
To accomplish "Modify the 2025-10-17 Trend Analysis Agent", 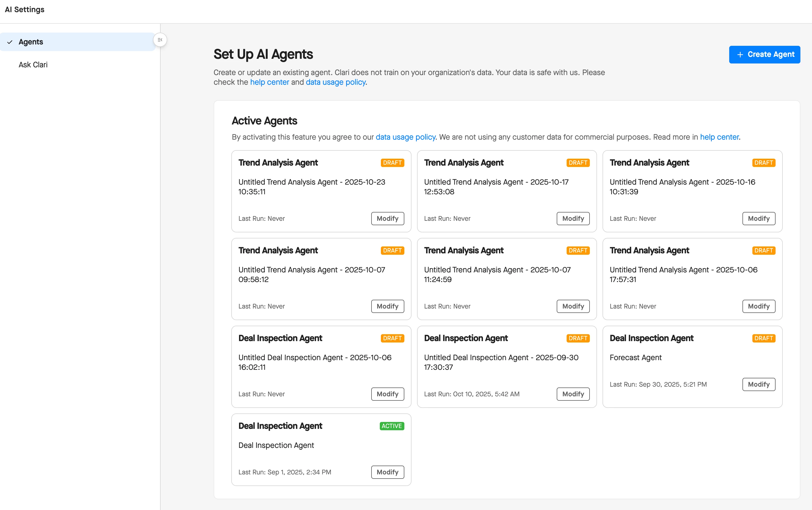I will tap(573, 218).
